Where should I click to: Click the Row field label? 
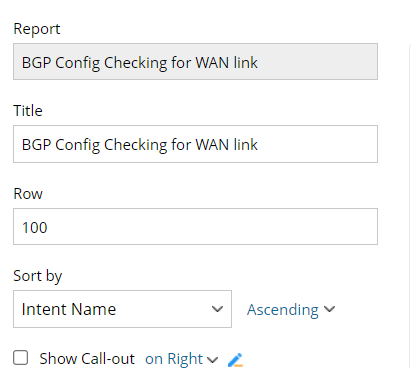pos(28,194)
